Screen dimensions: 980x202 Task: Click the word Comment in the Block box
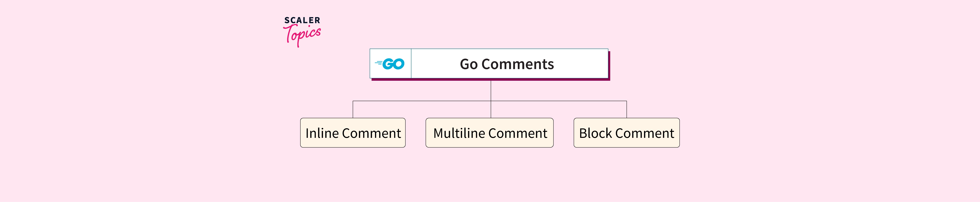coord(645,133)
